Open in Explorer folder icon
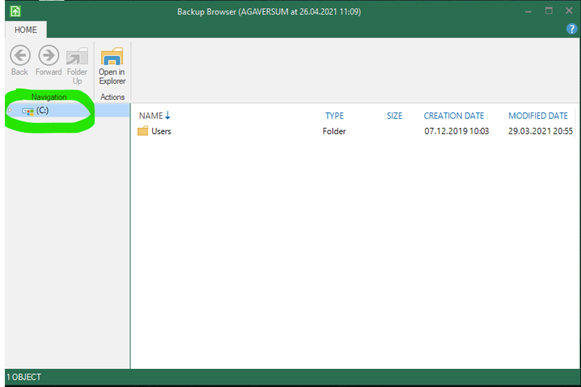This screenshot has height=387, width=581. (112, 56)
